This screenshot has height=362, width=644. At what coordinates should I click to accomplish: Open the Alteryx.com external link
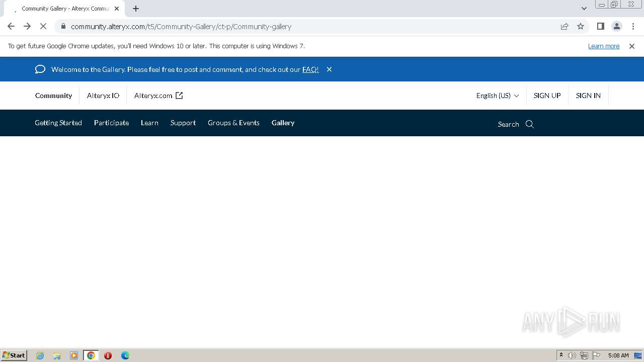point(158,96)
